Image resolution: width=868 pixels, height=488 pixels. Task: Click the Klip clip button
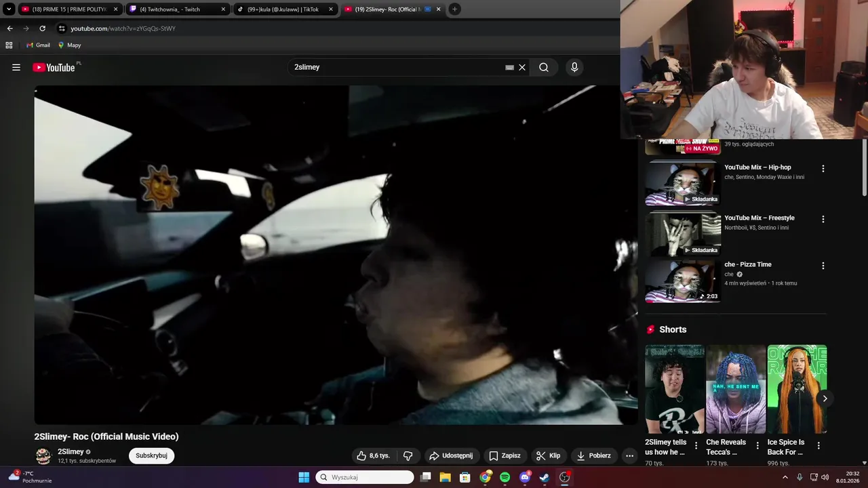(x=548, y=455)
